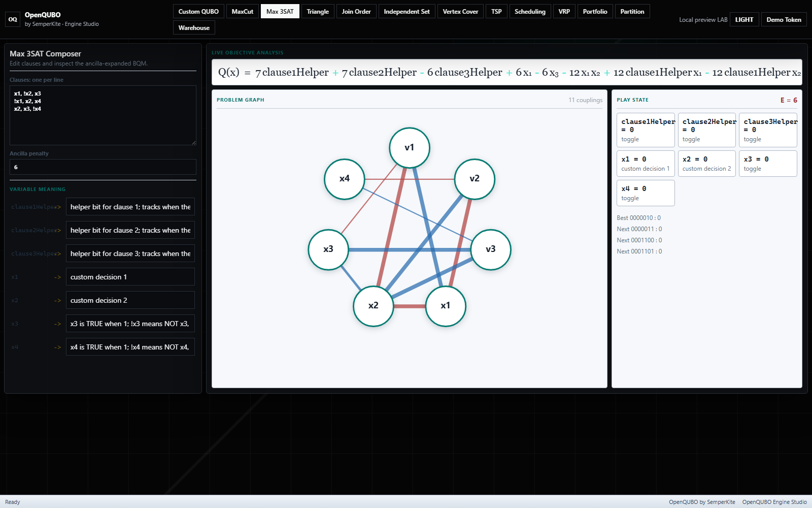
Task: Click graph node x2
Action: (x=374, y=306)
